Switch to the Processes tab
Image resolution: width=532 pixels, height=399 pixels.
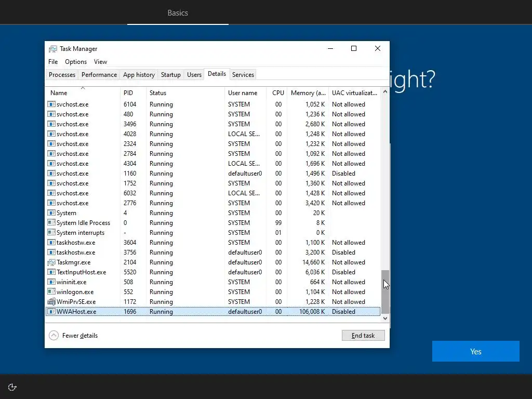[62, 75]
